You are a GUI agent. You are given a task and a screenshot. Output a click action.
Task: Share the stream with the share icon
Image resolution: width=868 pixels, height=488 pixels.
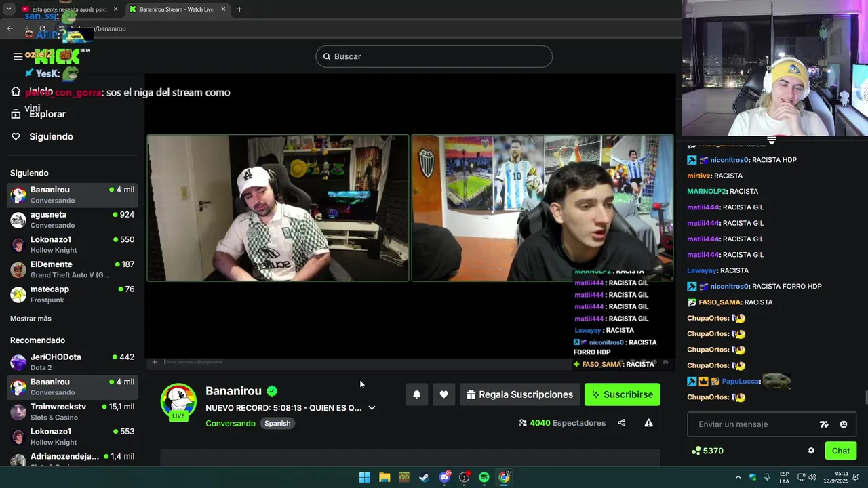(621, 423)
